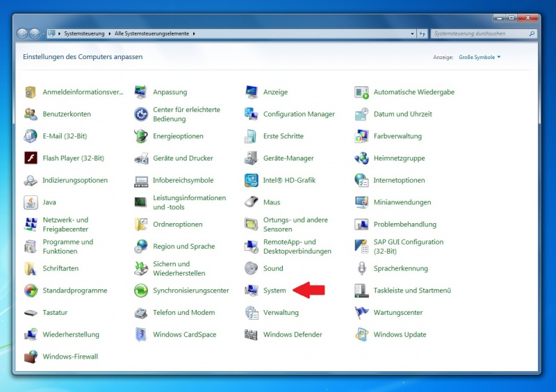
Task: Click the Tastatur keyboard icon
Action: [31, 313]
